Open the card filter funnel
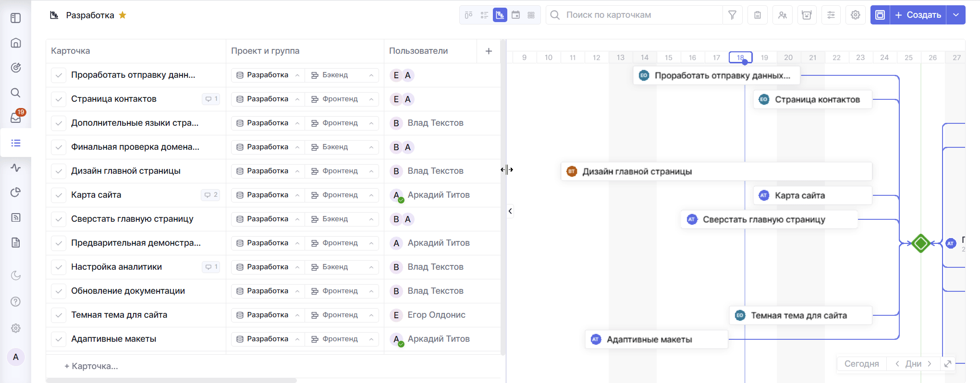Image resolution: width=980 pixels, height=383 pixels. (x=732, y=15)
